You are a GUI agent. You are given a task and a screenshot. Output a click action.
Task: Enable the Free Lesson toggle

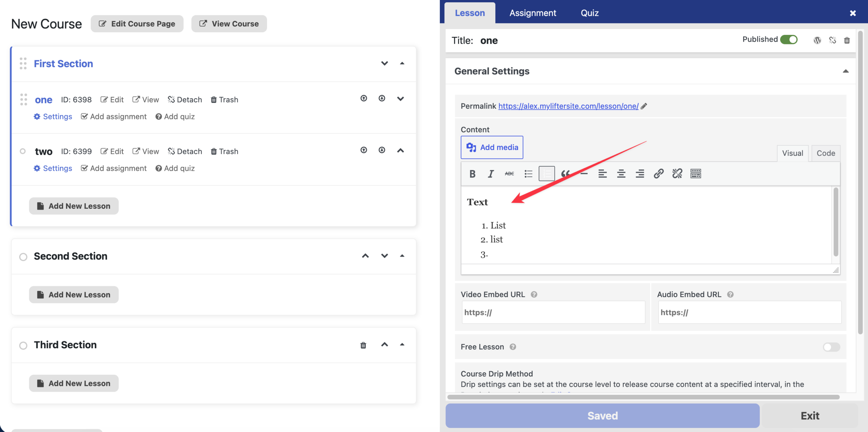tap(831, 347)
